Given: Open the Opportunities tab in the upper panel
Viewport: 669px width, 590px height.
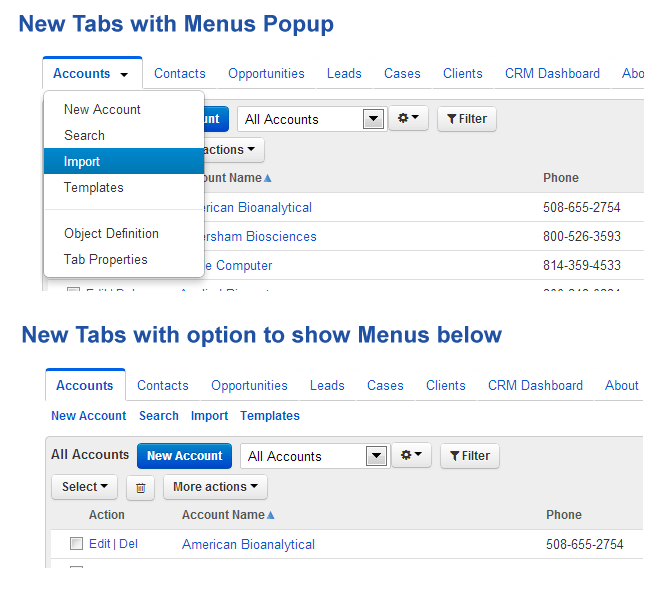Looking at the screenshot, I should [266, 73].
